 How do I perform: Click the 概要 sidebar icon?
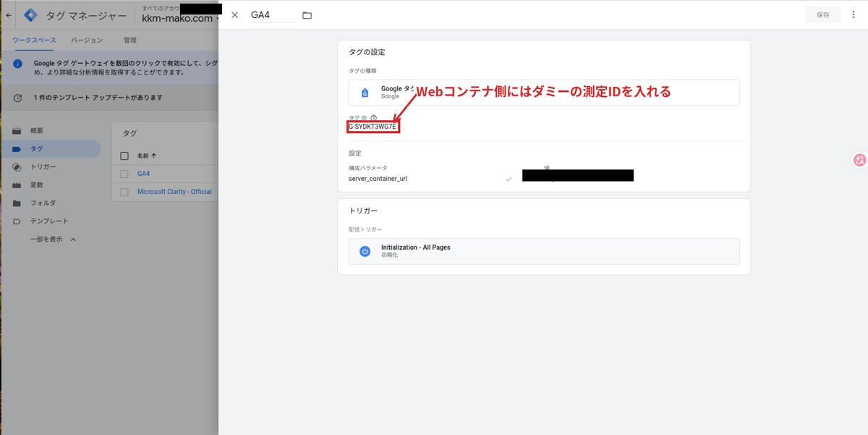coord(17,131)
